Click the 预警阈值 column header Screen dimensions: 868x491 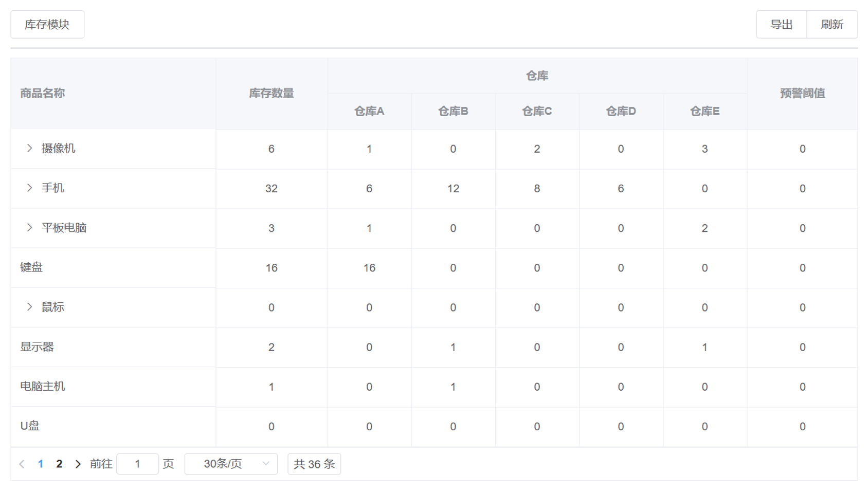[802, 94]
